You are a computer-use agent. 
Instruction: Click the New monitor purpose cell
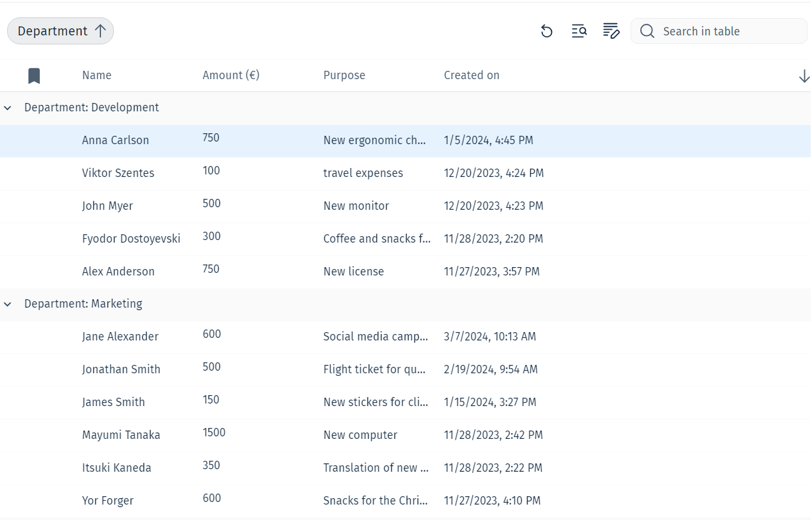pos(356,206)
